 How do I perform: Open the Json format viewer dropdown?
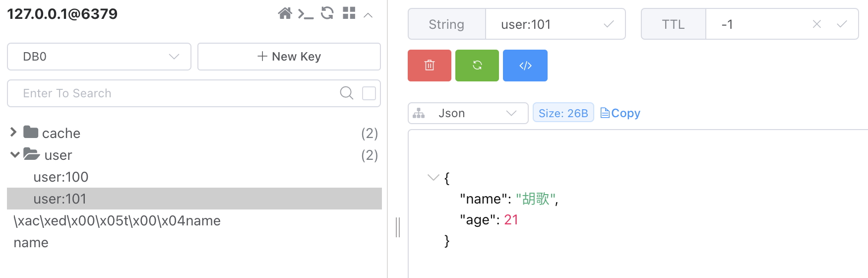(468, 113)
